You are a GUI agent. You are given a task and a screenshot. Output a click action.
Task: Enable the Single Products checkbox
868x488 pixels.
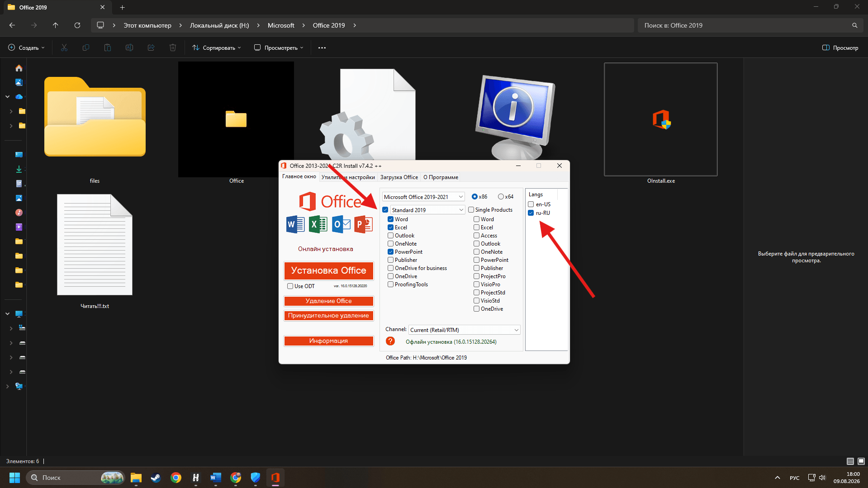[471, 210]
